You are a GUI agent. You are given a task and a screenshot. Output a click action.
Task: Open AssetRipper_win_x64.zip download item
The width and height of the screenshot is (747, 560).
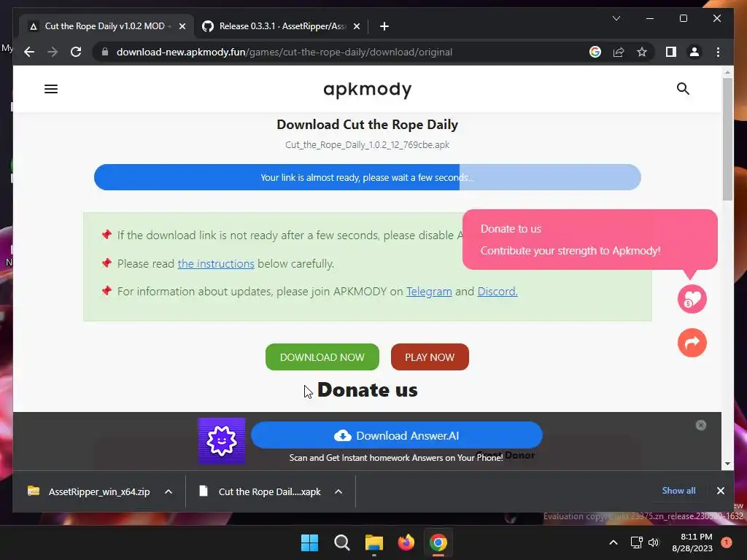pos(89,491)
